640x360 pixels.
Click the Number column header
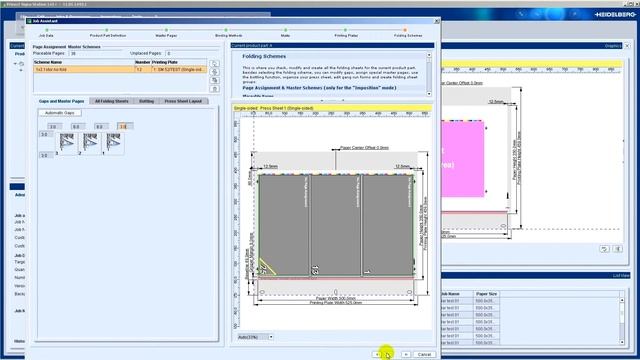(x=143, y=62)
